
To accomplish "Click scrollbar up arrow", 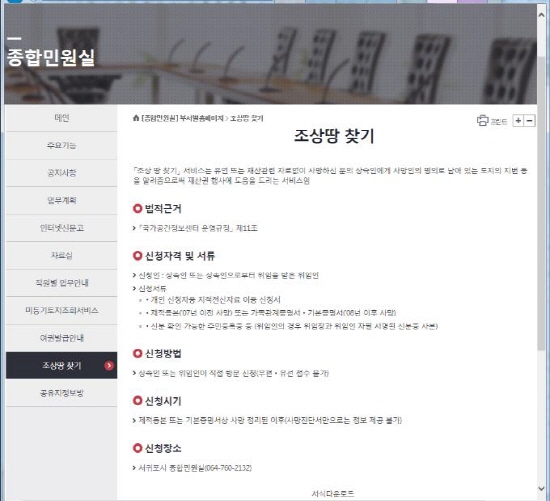I will [x=541, y=14].
